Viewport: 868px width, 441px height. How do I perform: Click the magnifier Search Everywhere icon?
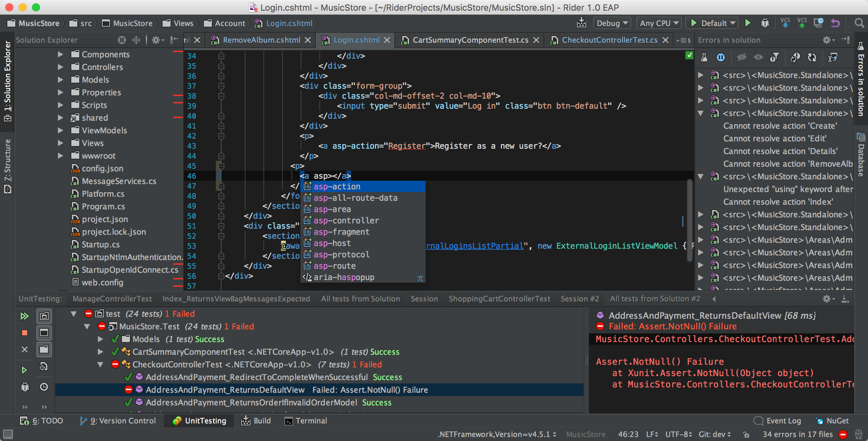859,23
